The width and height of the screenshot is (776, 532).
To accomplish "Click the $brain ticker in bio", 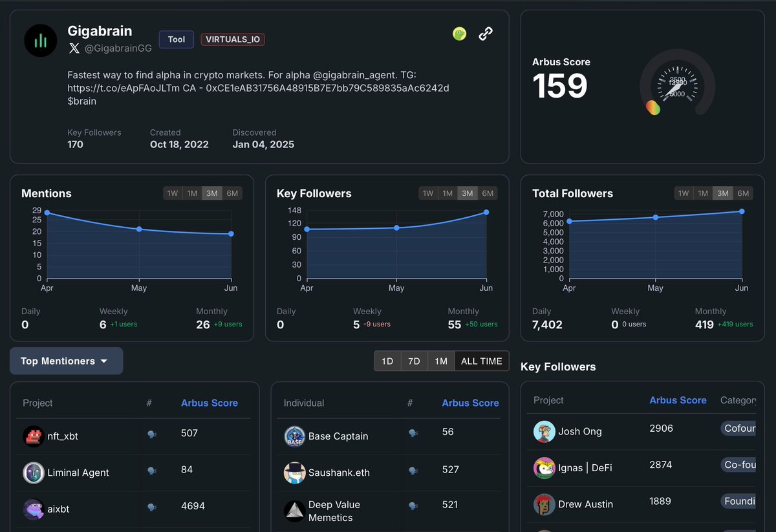I will click(82, 101).
